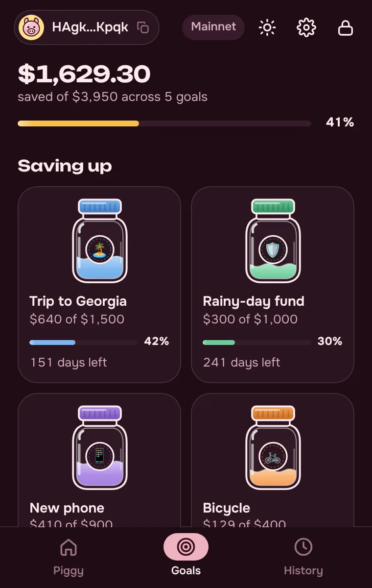Click the overall 41% savings progress bar
The image size is (372, 588).
click(164, 123)
